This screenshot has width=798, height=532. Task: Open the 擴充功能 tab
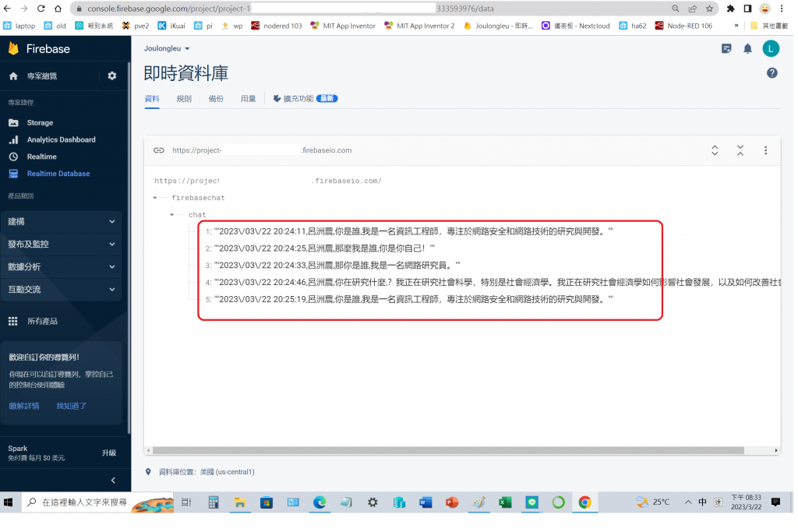pos(305,99)
